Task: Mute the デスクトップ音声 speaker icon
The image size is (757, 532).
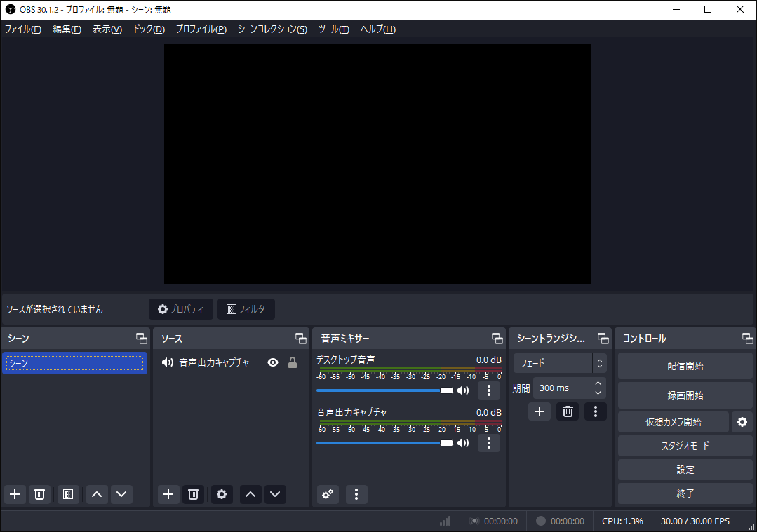Action: click(x=463, y=390)
